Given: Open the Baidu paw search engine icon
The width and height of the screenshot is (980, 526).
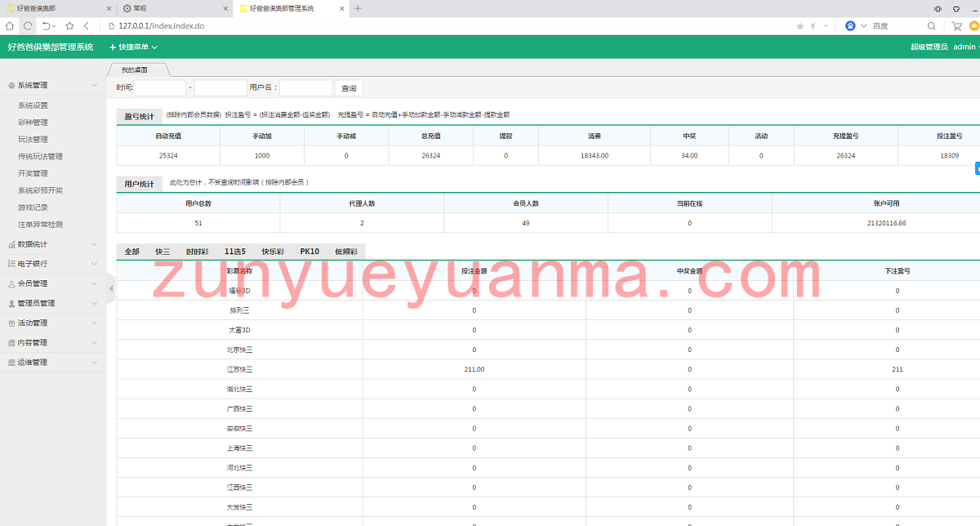Looking at the screenshot, I should (851, 26).
